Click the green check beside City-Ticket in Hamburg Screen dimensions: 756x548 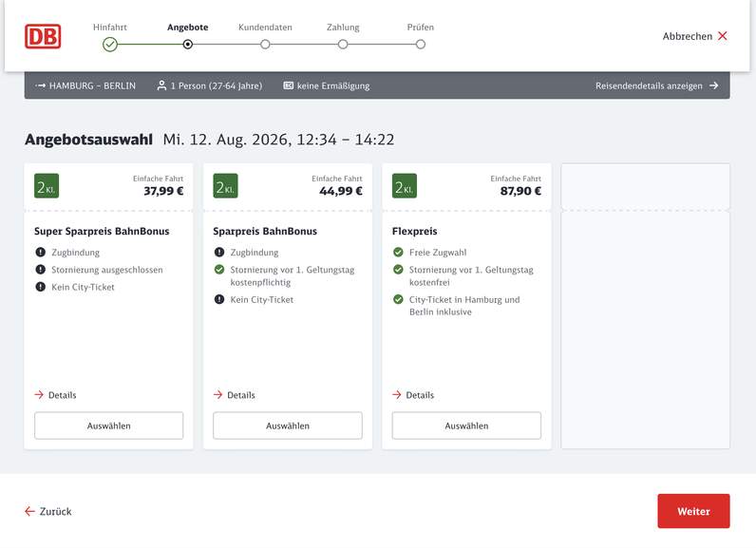pos(398,299)
